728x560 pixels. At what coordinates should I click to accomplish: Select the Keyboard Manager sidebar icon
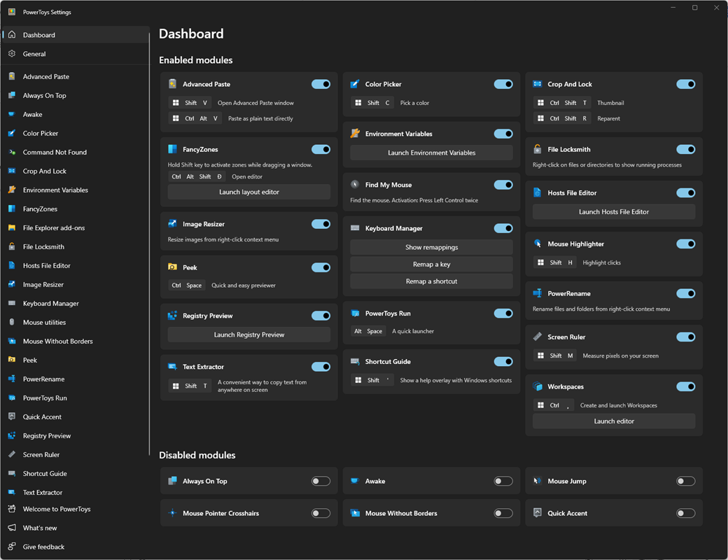(x=12, y=303)
